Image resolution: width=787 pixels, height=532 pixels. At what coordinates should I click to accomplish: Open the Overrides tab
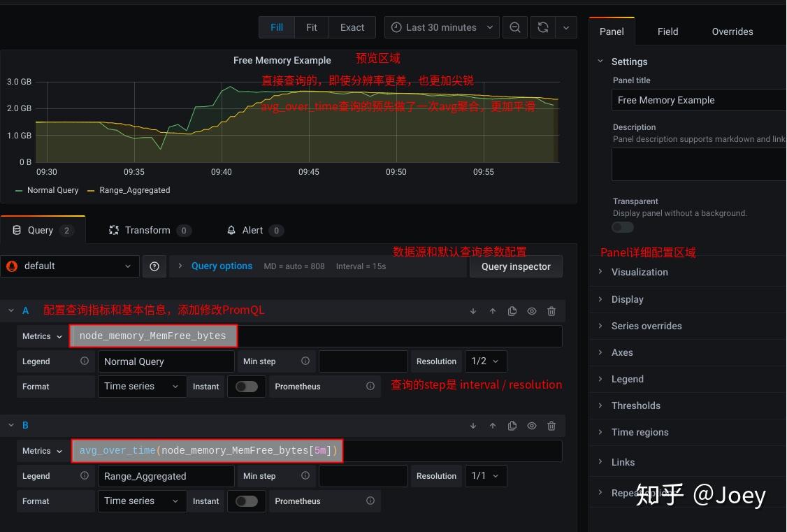coord(732,31)
